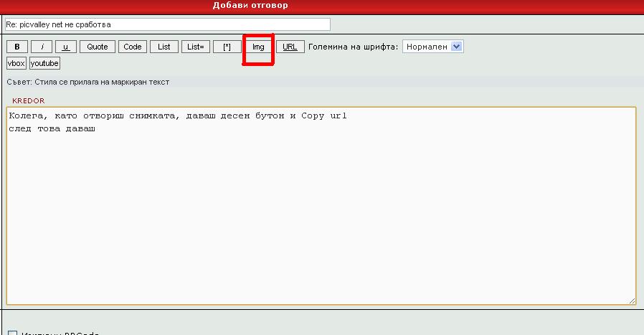
Task: Click the vbox tag button
Action: tap(16, 63)
